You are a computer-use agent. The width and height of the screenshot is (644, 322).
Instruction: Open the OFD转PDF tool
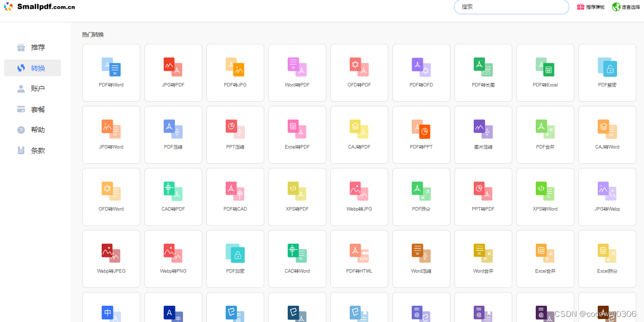click(359, 73)
